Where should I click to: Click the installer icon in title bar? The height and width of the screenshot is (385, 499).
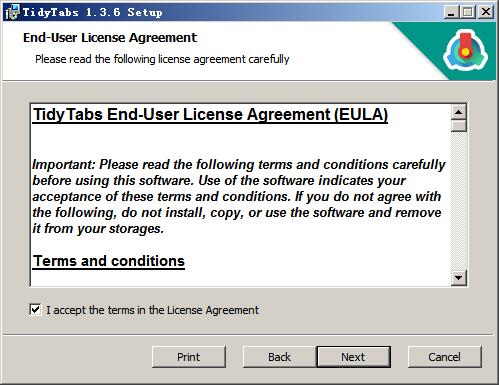(x=13, y=12)
